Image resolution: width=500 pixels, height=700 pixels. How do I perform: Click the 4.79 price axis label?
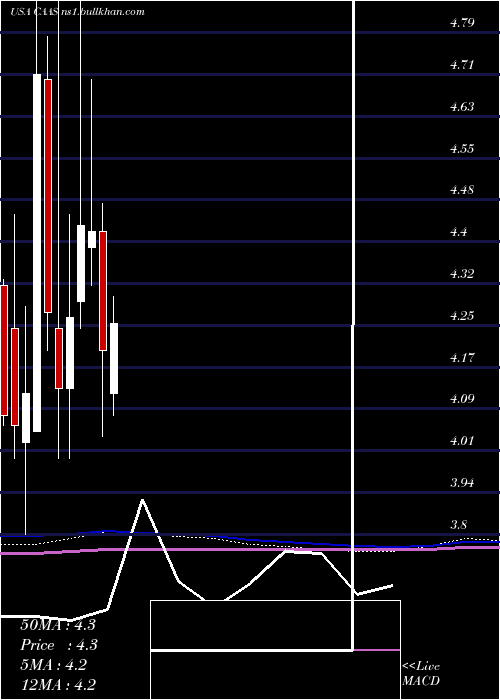(462, 23)
